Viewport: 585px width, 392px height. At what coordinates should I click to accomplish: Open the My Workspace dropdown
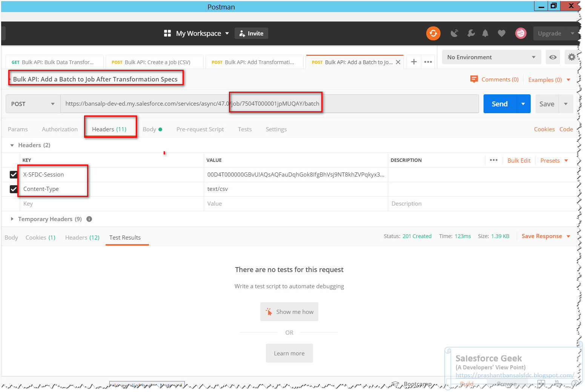point(202,33)
